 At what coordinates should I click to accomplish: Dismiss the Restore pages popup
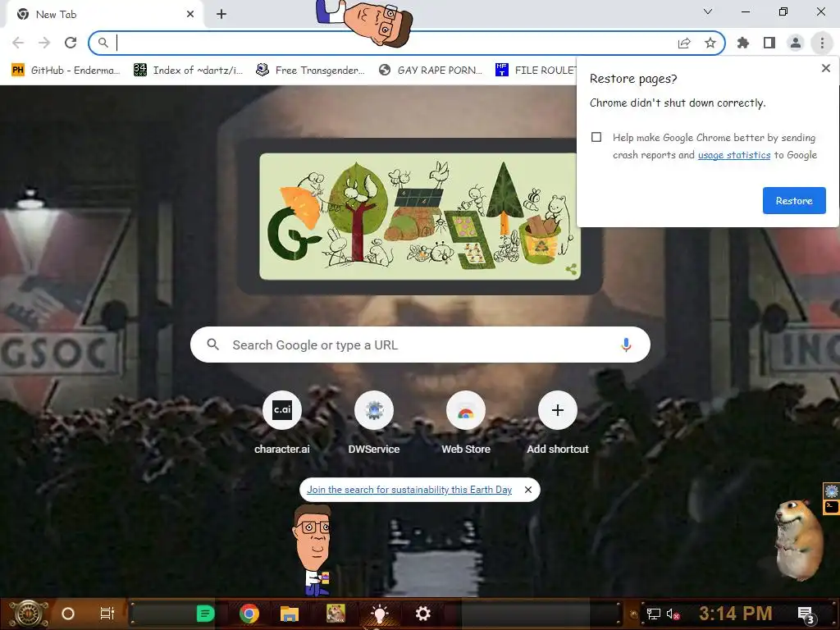pos(825,68)
